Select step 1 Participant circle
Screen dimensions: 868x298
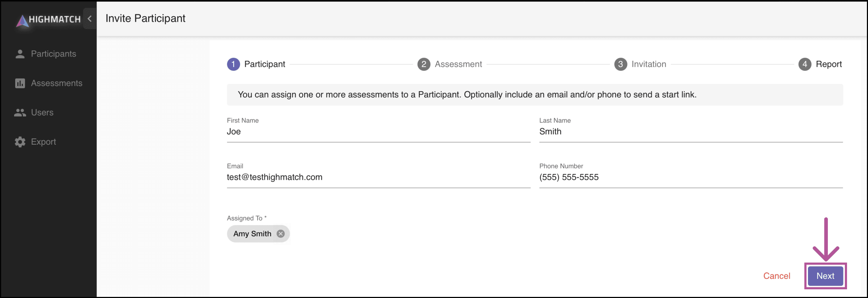[234, 64]
